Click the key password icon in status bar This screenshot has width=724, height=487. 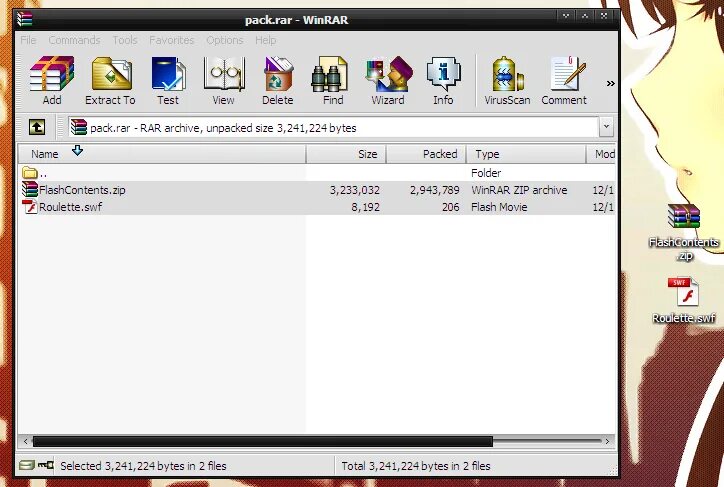[45, 465]
